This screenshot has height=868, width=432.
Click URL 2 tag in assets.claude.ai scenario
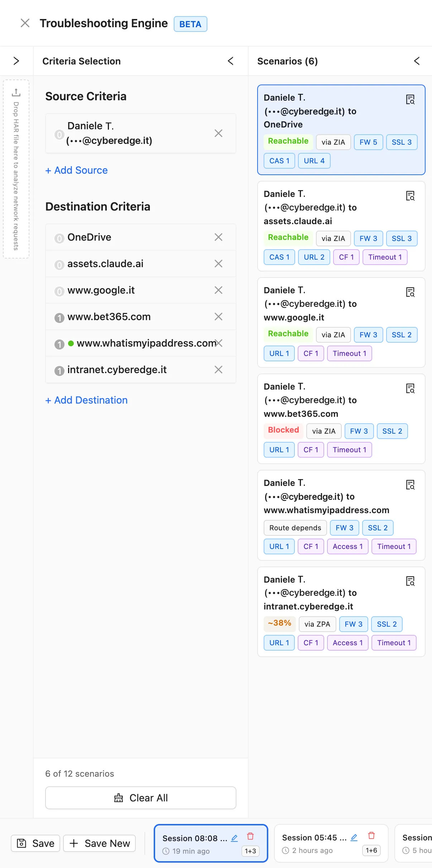pyautogui.click(x=314, y=257)
